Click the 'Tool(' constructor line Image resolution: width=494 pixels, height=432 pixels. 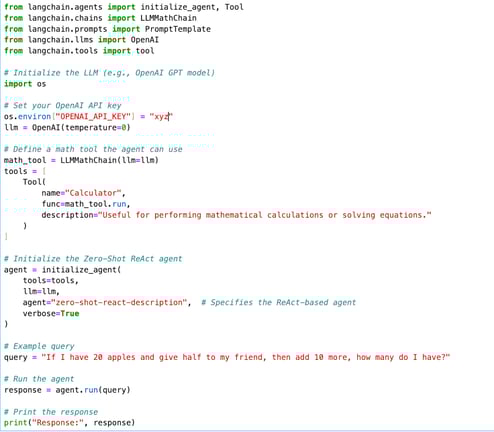pos(34,182)
